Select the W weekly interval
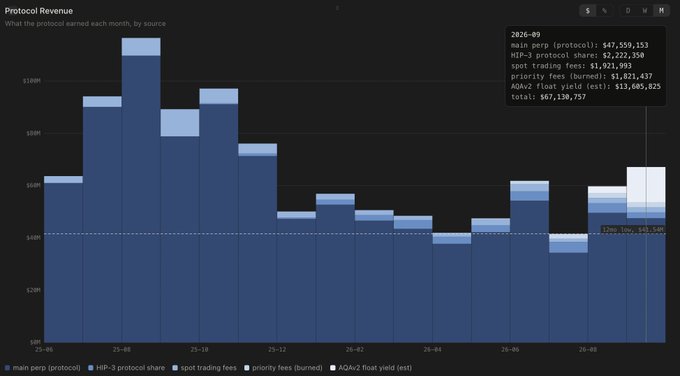 coord(645,11)
